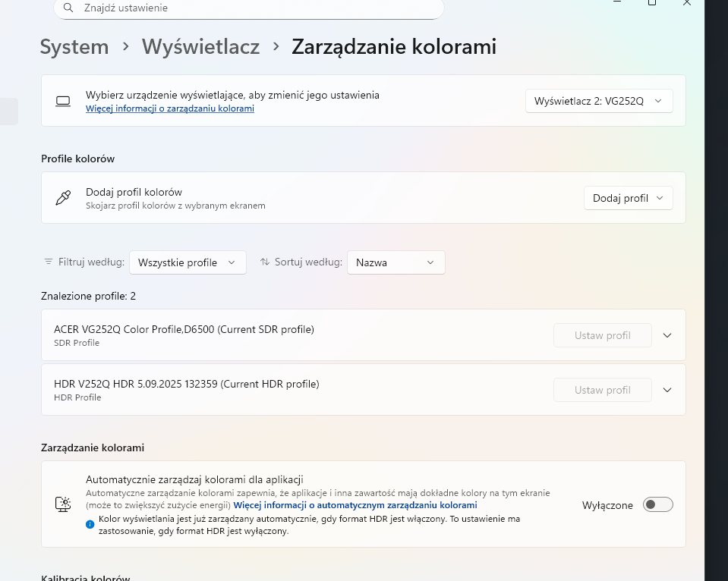
Task: Click the search magnifier icon
Action: [69, 8]
